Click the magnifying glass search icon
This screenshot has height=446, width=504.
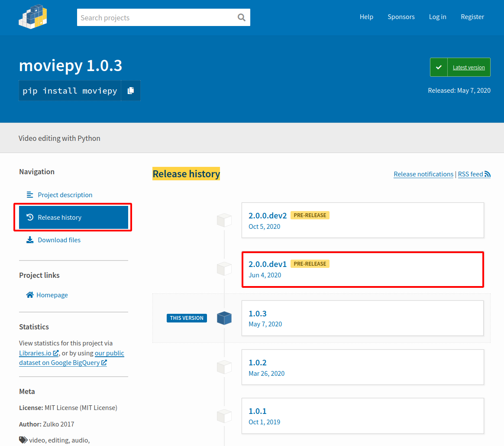pyautogui.click(x=241, y=17)
